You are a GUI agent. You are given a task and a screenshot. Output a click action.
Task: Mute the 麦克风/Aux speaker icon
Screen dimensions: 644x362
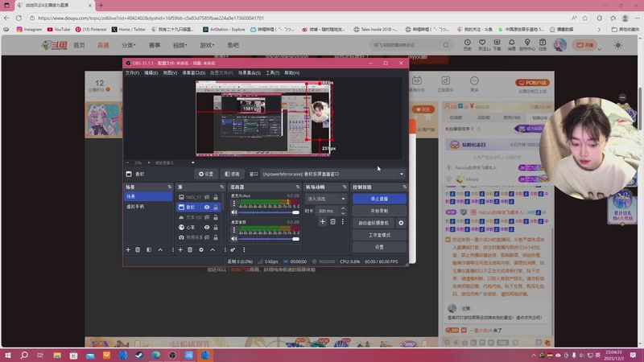coord(234,212)
